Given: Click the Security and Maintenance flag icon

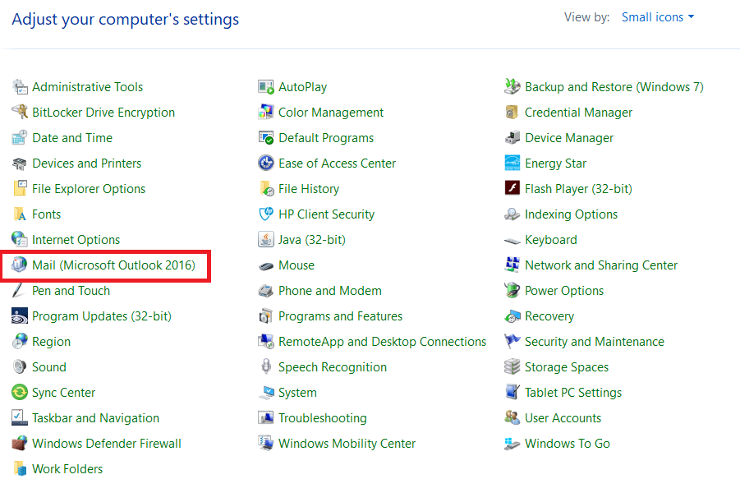Looking at the screenshot, I should tap(512, 342).
